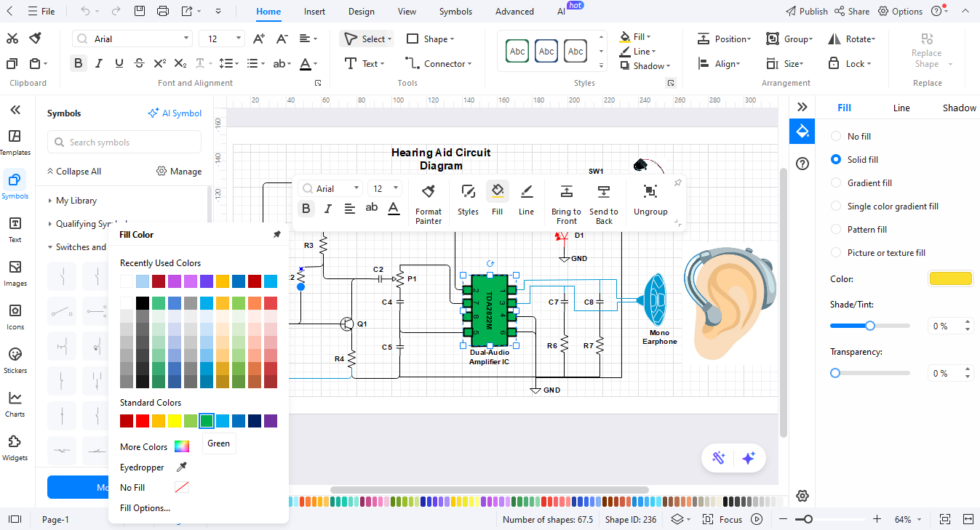The height and width of the screenshot is (530, 980).
Task: Select Single color gradient fill
Action: (835, 206)
